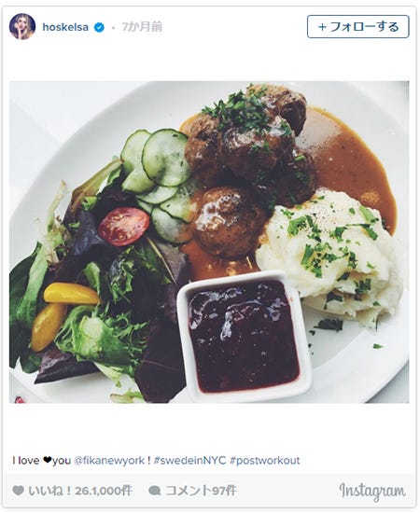Image resolution: width=420 pixels, height=513 pixels.
Task: Open the hoskelsa profile avatar
Action: pyautogui.click(x=21, y=27)
